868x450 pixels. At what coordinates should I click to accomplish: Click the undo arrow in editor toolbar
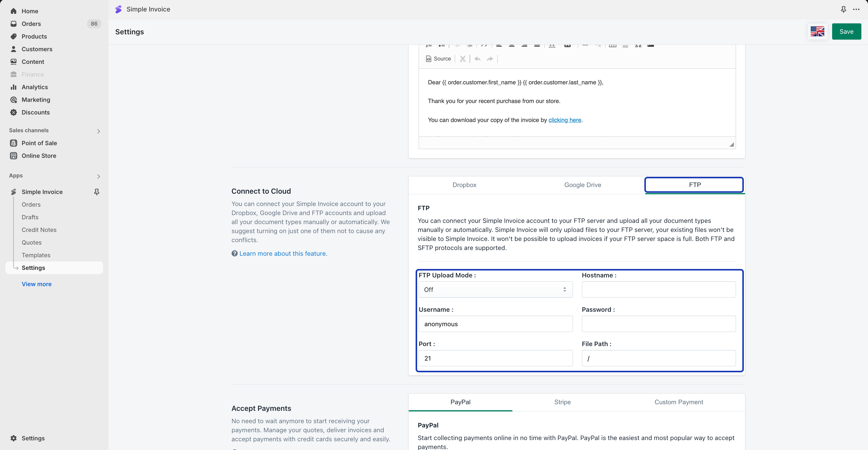[477, 59]
